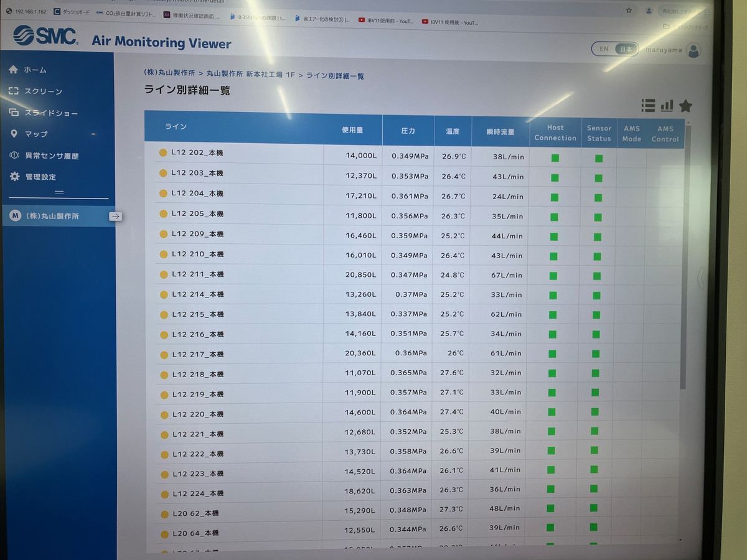
Task: Switch language to EN
Action: click(603, 49)
